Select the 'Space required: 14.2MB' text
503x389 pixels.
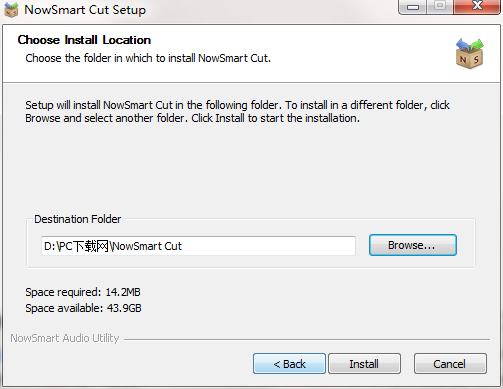[83, 292]
